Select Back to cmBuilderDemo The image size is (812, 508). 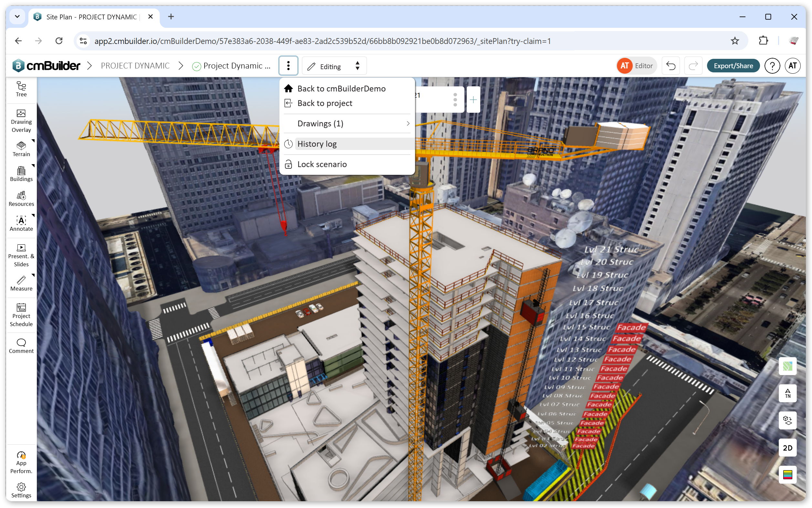coord(347,88)
